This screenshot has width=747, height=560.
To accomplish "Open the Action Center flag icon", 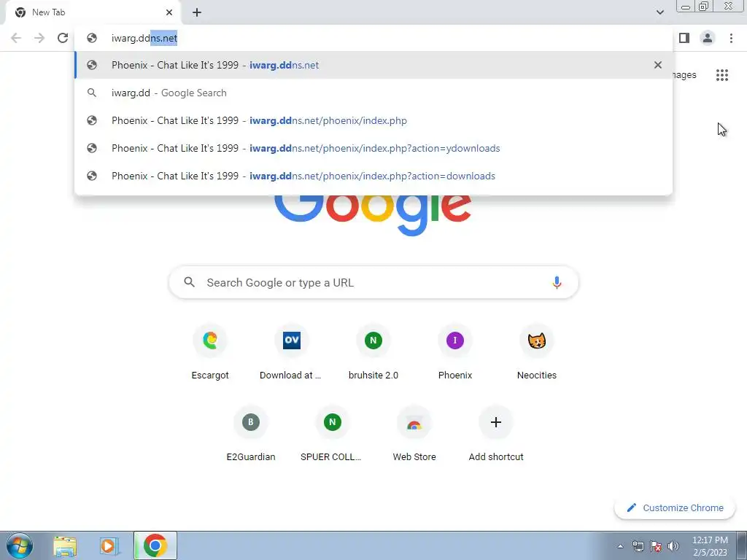I will tap(656, 546).
